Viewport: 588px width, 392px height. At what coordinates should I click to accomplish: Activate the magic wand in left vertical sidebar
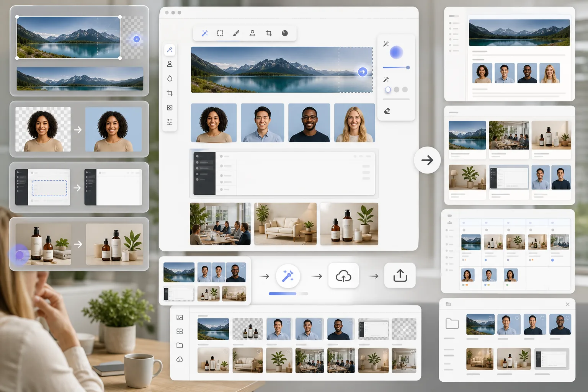pyautogui.click(x=170, y=50)
